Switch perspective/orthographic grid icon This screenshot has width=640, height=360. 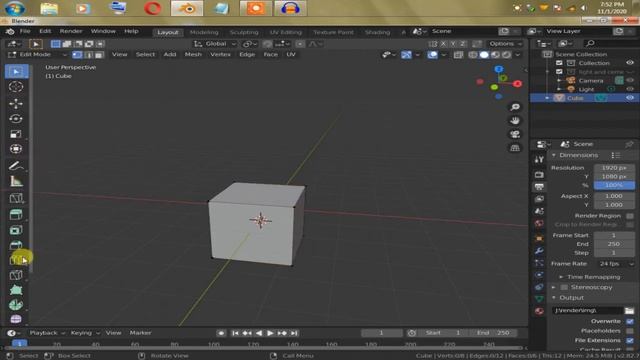[515, 148]
